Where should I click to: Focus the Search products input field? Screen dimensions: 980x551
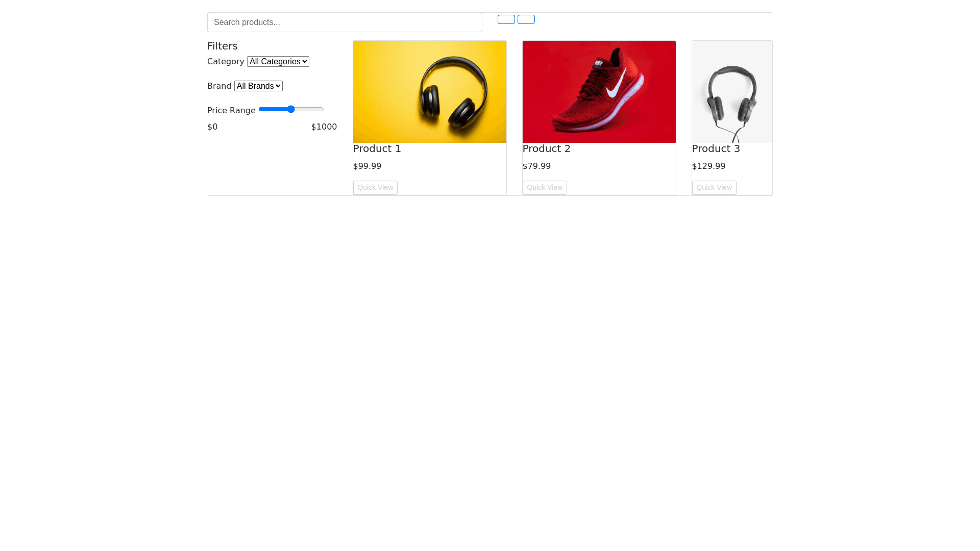[x=344, y=22]
